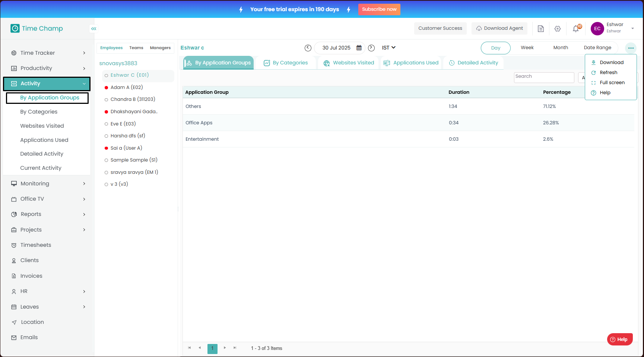This screenshot has height=357, width=644.
Task: Select employee Adam A (E02)
Action: pyautogui.click(x=127, y=87)
